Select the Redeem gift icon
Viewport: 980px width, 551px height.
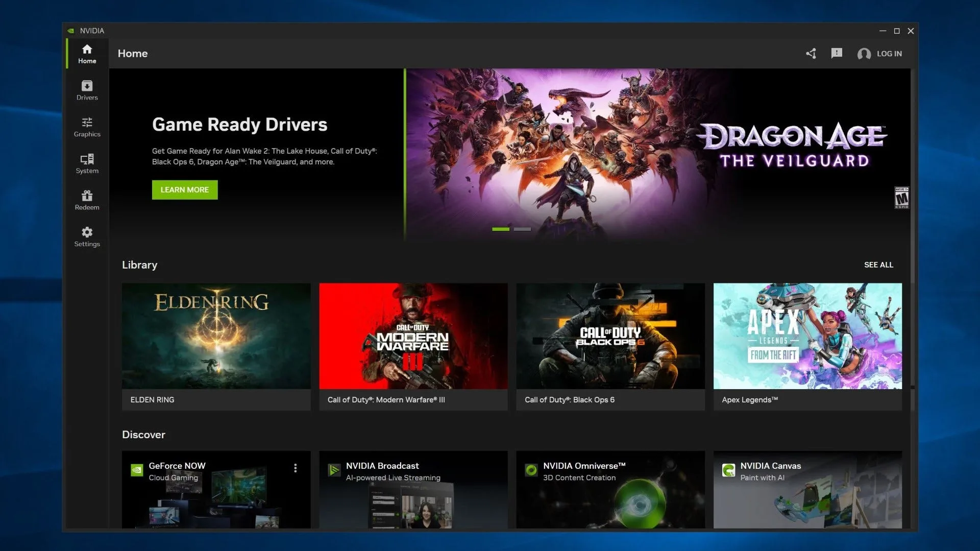[x=87, y=196]
